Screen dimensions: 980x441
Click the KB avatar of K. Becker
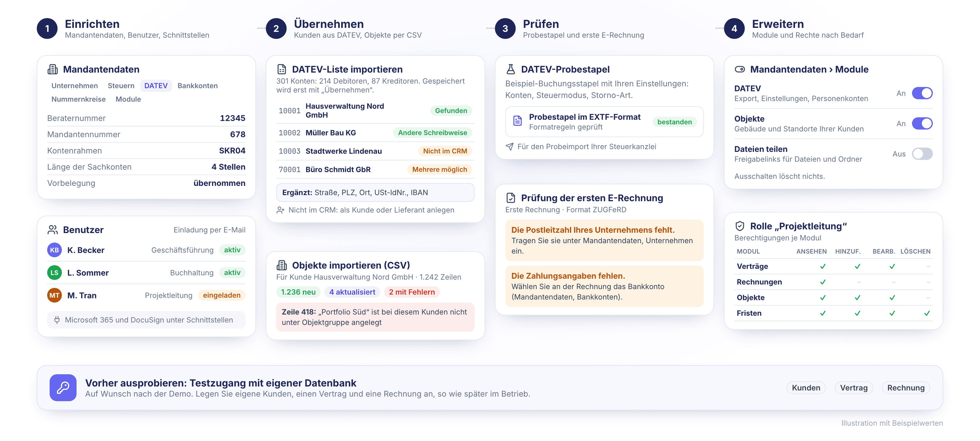[55, 250]
